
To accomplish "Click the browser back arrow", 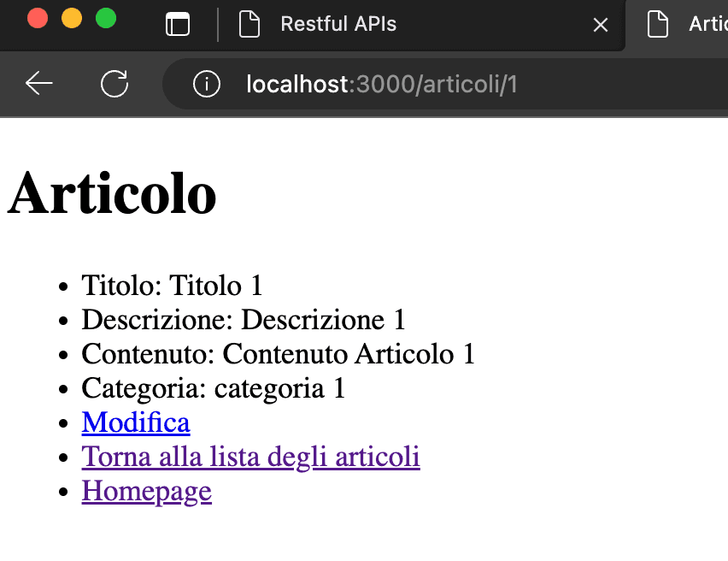I will [39, 84].
